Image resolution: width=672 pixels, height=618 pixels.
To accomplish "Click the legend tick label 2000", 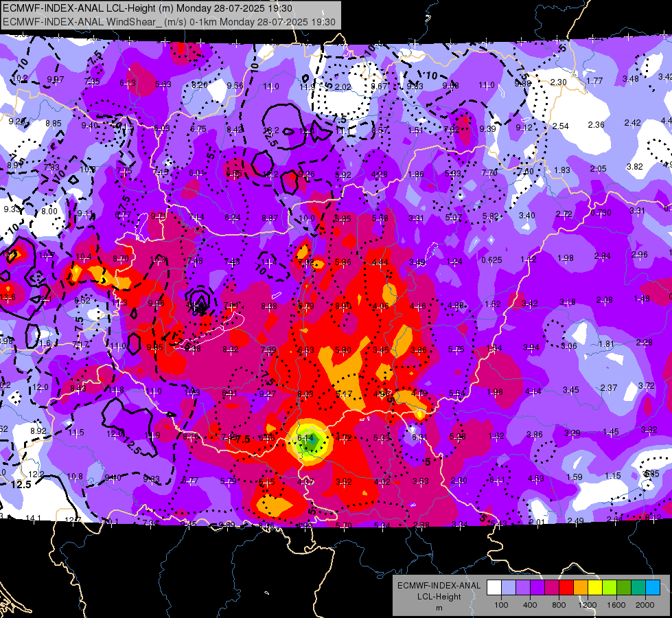I will (645, 605).
